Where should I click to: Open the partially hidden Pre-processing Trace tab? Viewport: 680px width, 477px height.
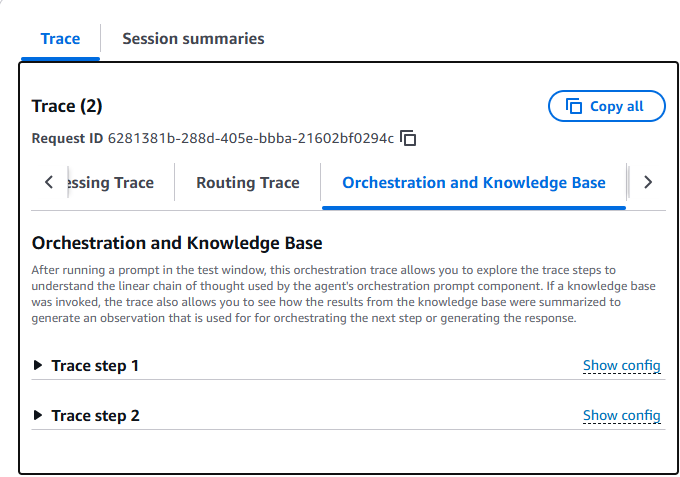point(110,183)
